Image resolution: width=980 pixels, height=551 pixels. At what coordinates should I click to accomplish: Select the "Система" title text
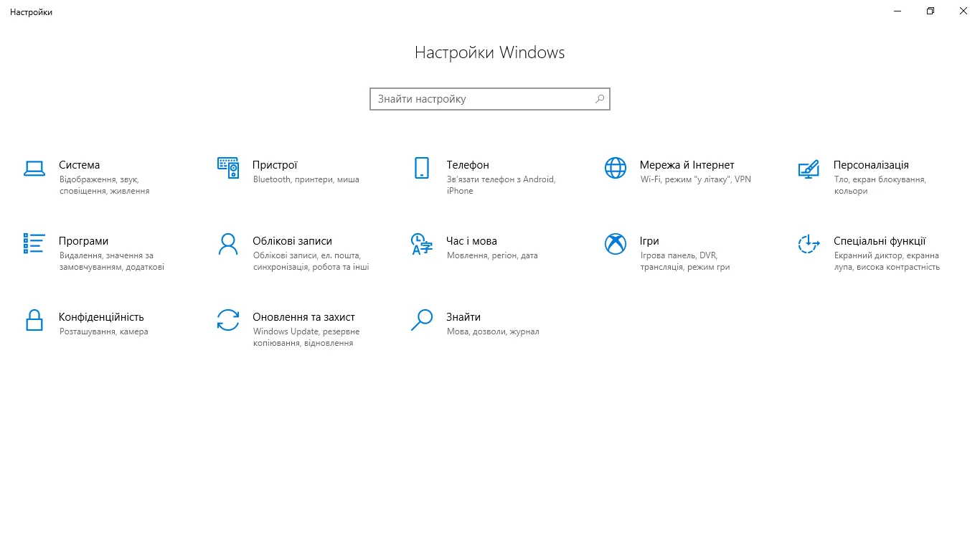pos(80,165)
